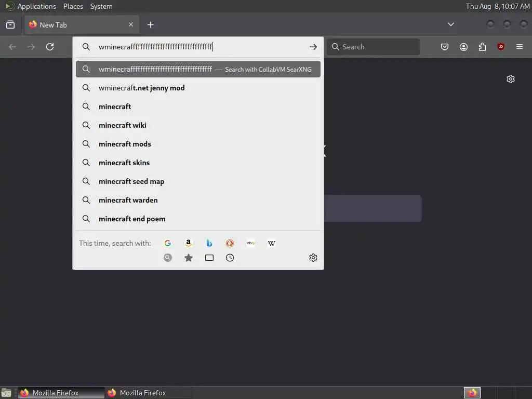Click into the address bar text
The width and height of the screenshot is (532, 399).
(155, 47)
